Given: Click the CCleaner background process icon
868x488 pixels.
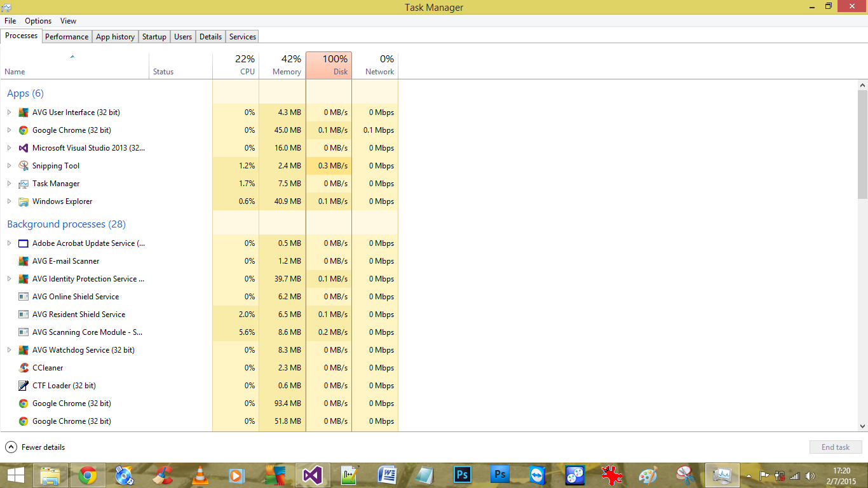Looking at the screenshot, I should [24, 368].
